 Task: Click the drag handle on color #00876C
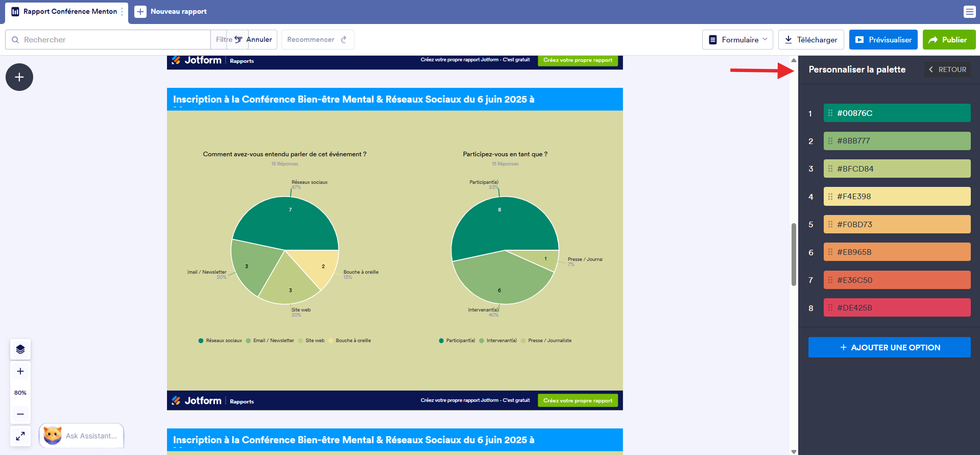(830, 113)
